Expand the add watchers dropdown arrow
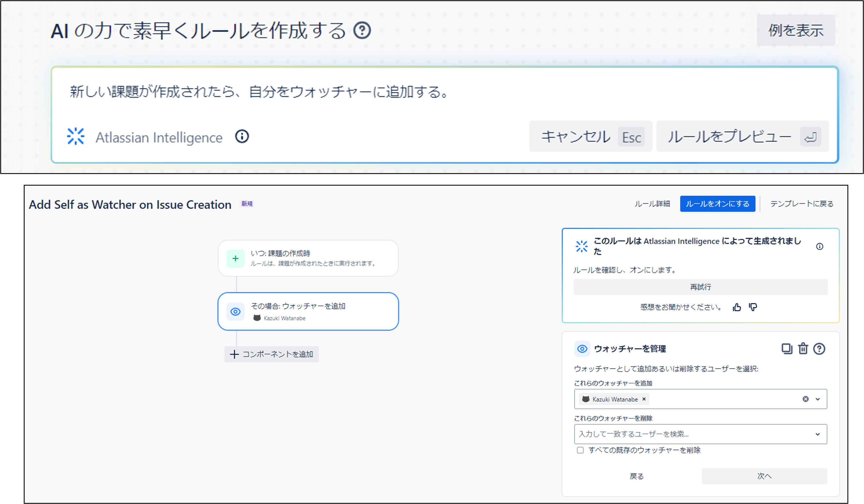Image resolution: width=864 pixels, height=504 pixels. (818, 399)
